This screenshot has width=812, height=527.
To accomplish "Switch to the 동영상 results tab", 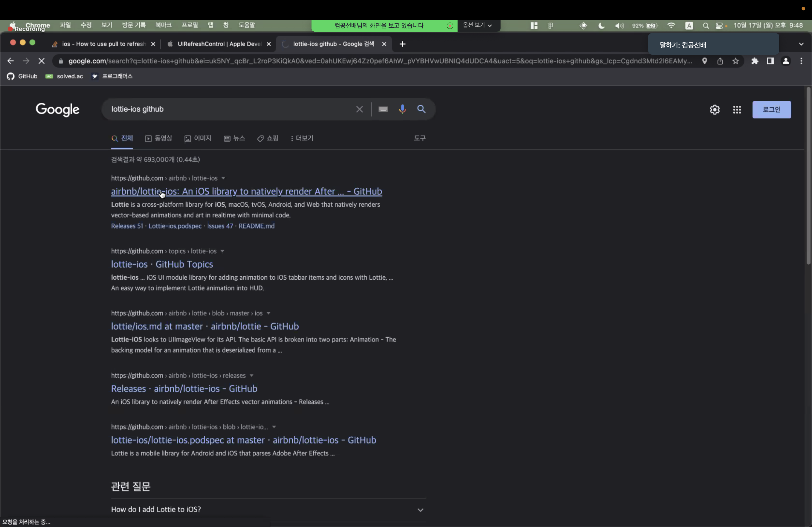I will [x=159, y=138].
